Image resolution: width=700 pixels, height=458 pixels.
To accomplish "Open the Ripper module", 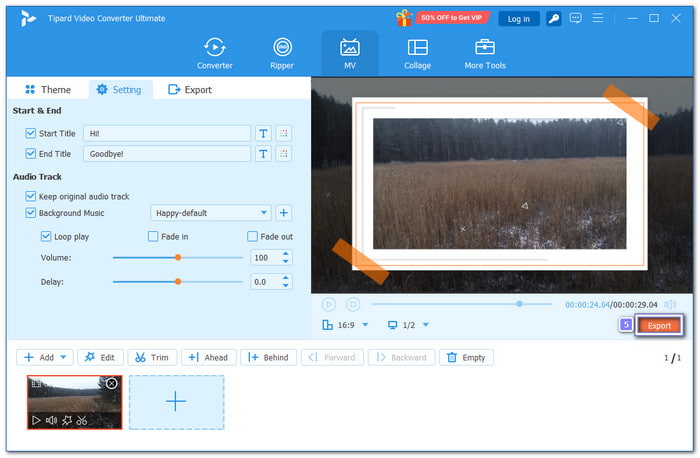I will 283,53.
